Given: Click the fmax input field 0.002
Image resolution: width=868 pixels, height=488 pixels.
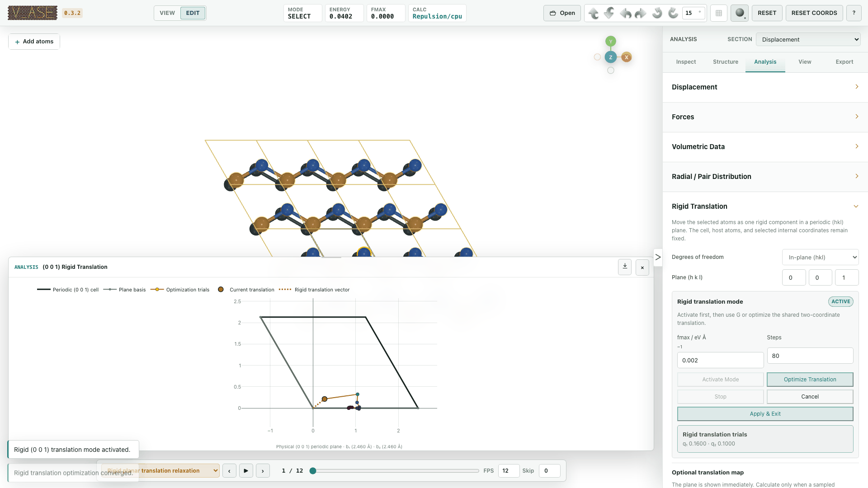Looking at the screenshot, I should tap(720, 361).
